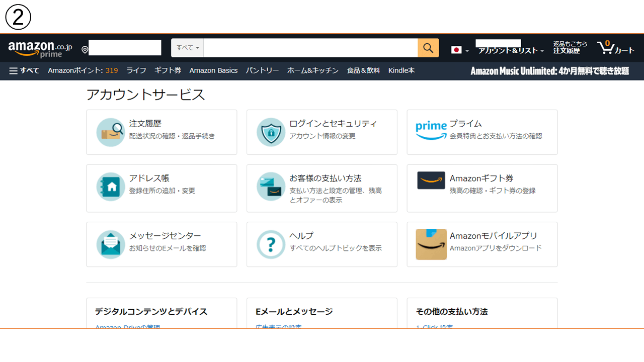Select the Amazonモバイルアプリ icon
The width and height of the screenshot is (644, 362).
pyautogui.click(x=431, y=244)
